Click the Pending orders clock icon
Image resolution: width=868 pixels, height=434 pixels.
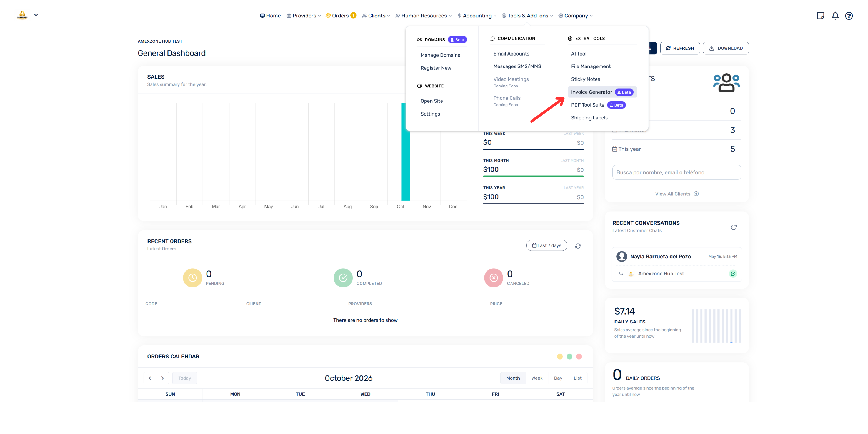(x=192, y=278)
